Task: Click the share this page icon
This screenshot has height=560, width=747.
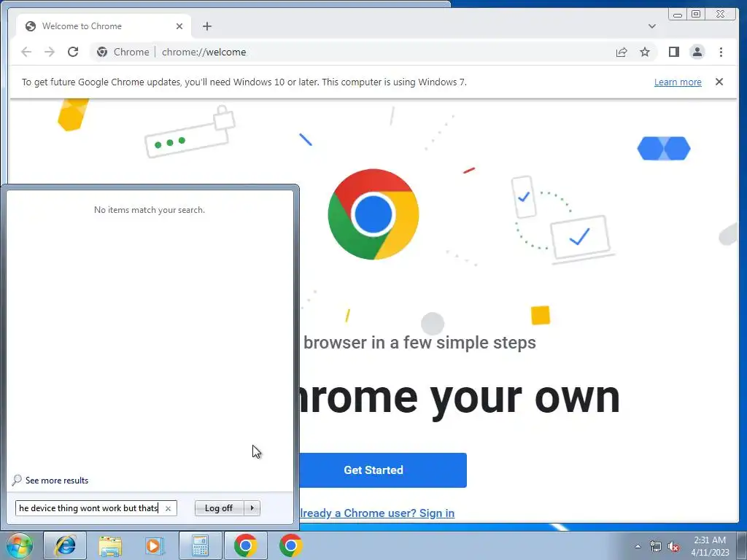Action: 622,52
